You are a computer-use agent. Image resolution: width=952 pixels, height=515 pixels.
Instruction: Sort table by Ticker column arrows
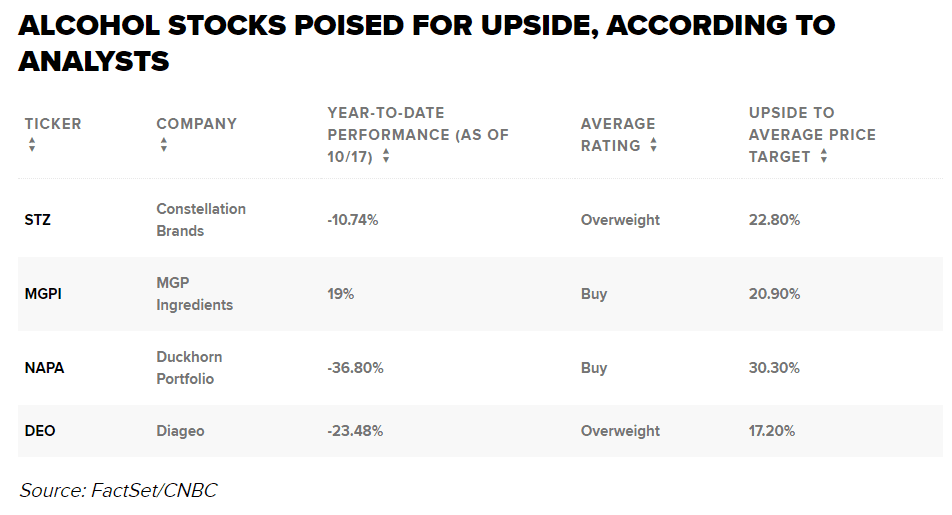tap(32, 145)
